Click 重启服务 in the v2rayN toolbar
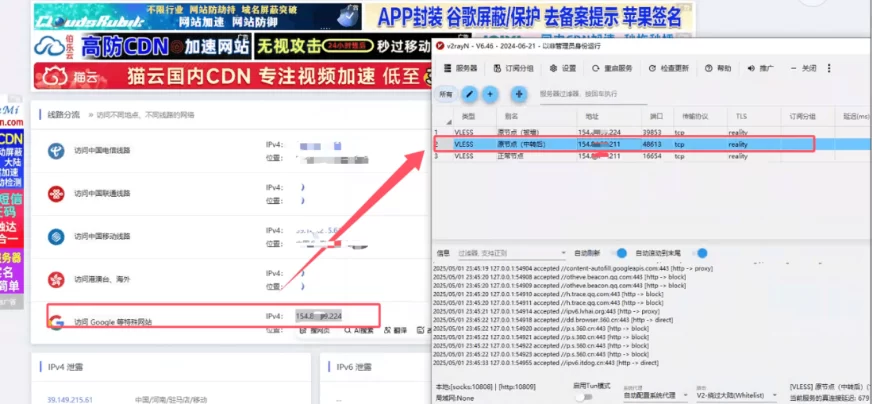Viewport: 873px width, 404px height. (x=612, y=68)
